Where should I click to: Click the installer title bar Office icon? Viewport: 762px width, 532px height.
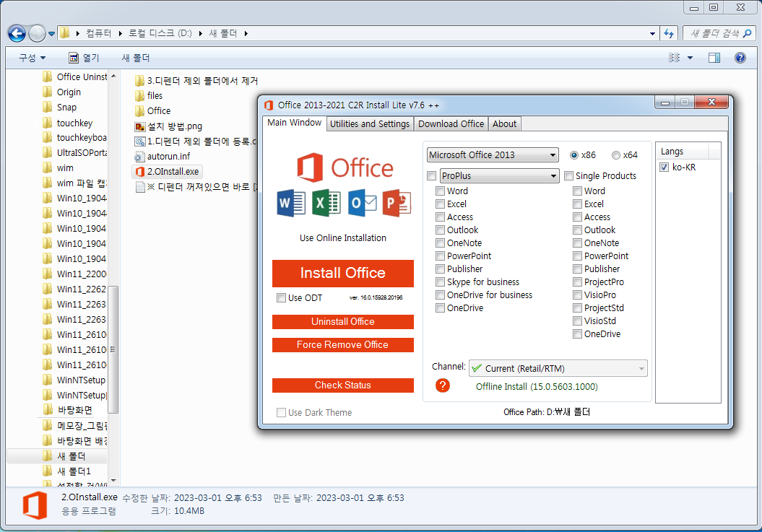point(268,105)
